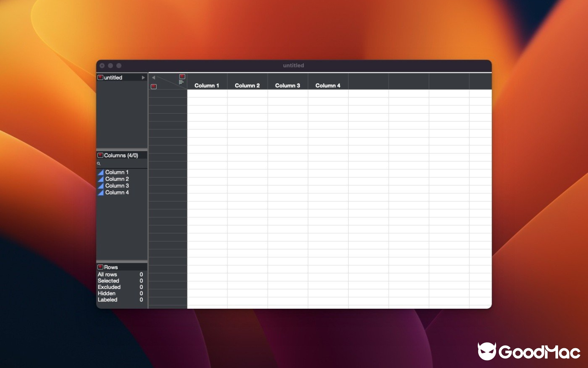Open the rows red triangle menu in grid corner
588x368 pixels.
tap(154, 86)
